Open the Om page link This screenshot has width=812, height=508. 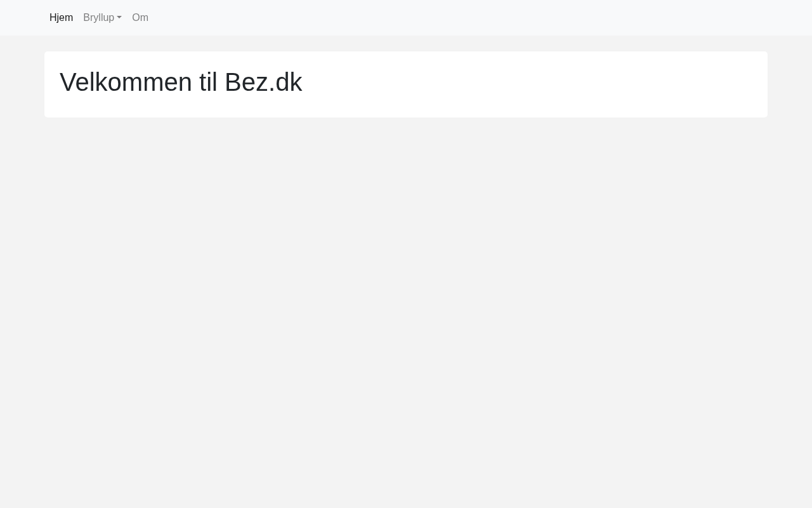140,18
